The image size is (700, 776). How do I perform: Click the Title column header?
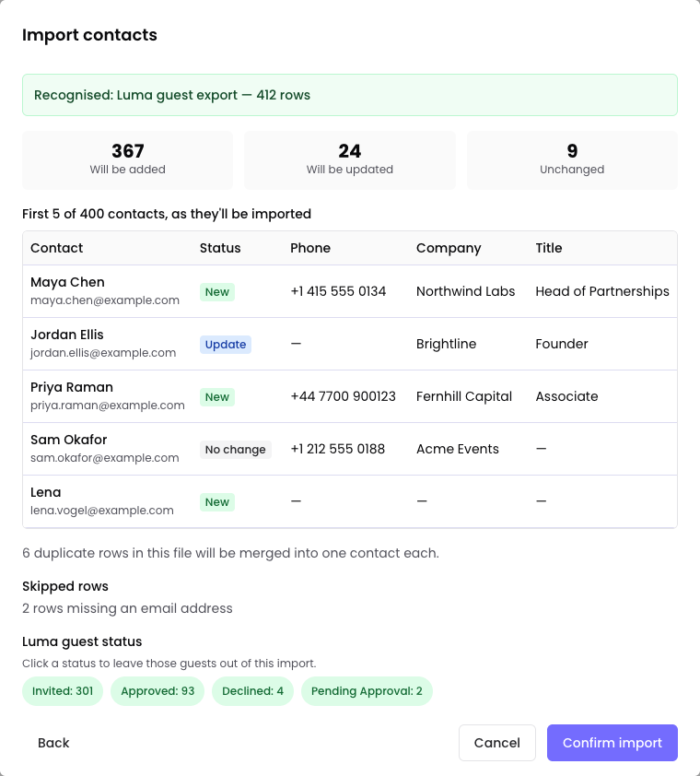[x=549, y=248]
